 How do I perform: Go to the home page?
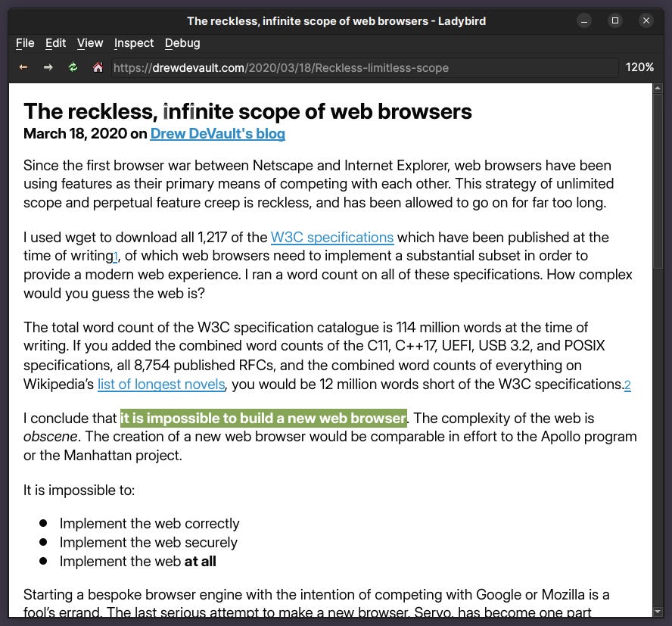(x=97, y=67)
